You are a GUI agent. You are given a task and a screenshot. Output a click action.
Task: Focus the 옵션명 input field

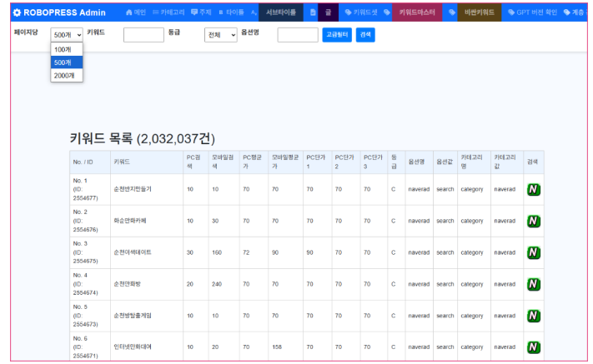coord(298,35)
